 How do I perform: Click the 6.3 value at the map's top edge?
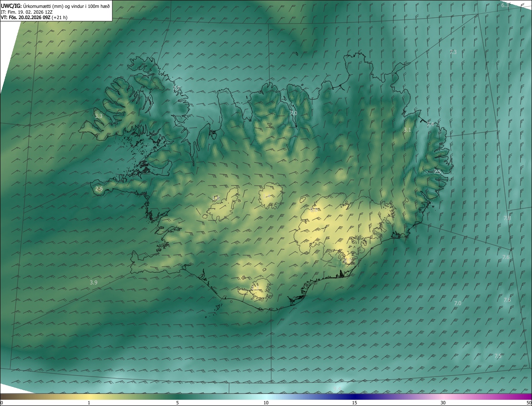tap(505, 5)
